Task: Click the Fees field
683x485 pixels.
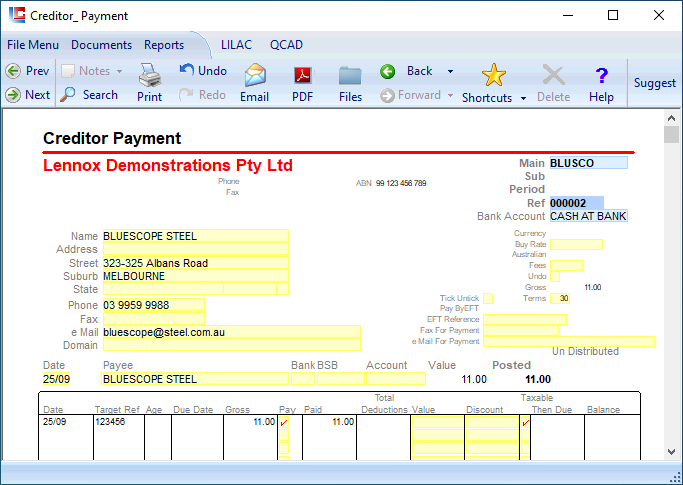Action: click(x=566, y=265)
